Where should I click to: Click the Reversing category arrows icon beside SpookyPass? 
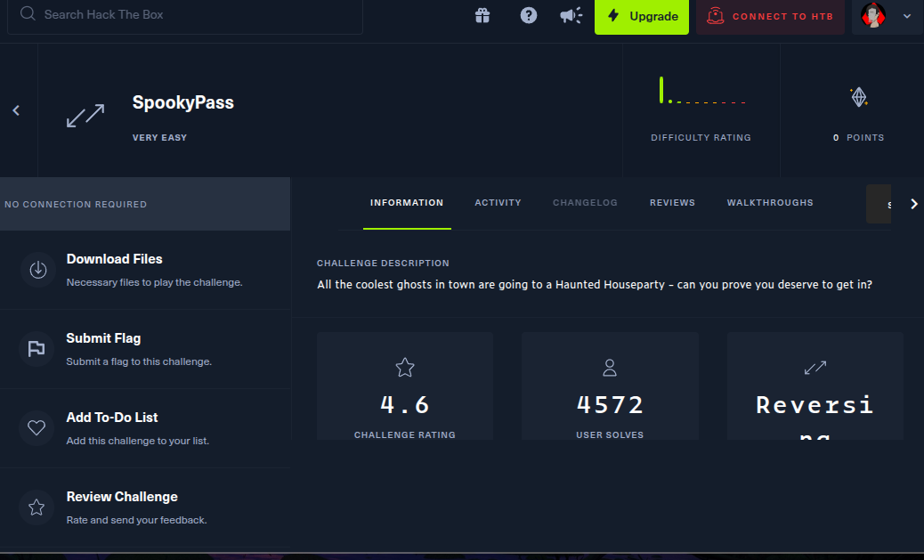click(x=85, y=116)
